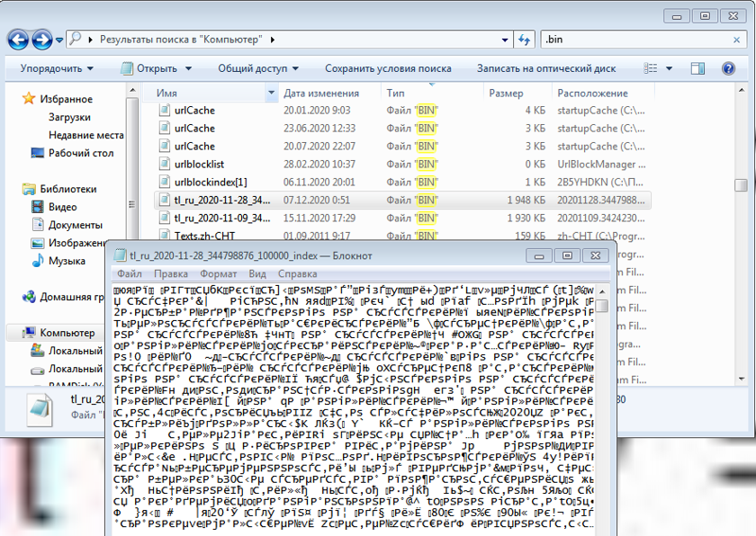This screenshot has width=756, height=536.
Task: Click Сохранить условия поиска button
Action: pos(388,68)
